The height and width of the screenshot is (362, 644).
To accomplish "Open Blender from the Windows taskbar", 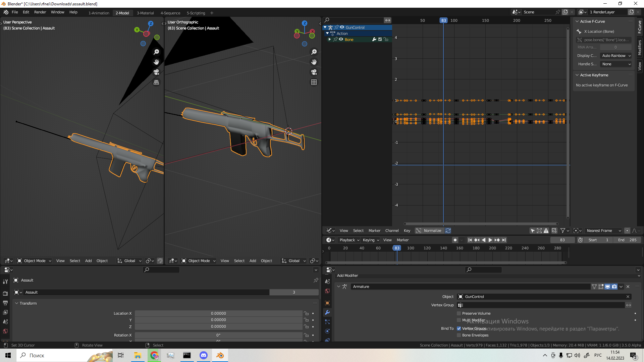I will pyautogui.click(x=220, y=355).
